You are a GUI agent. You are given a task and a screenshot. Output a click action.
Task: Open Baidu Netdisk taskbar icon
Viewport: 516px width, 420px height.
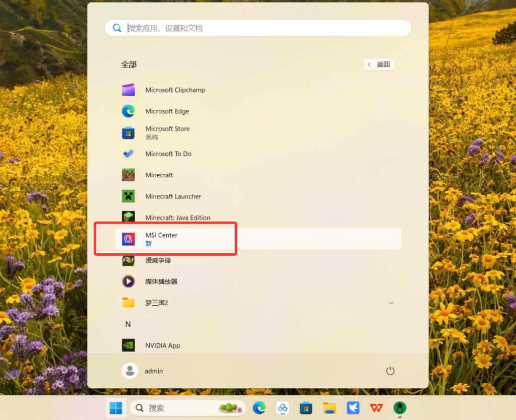point(283,408)
